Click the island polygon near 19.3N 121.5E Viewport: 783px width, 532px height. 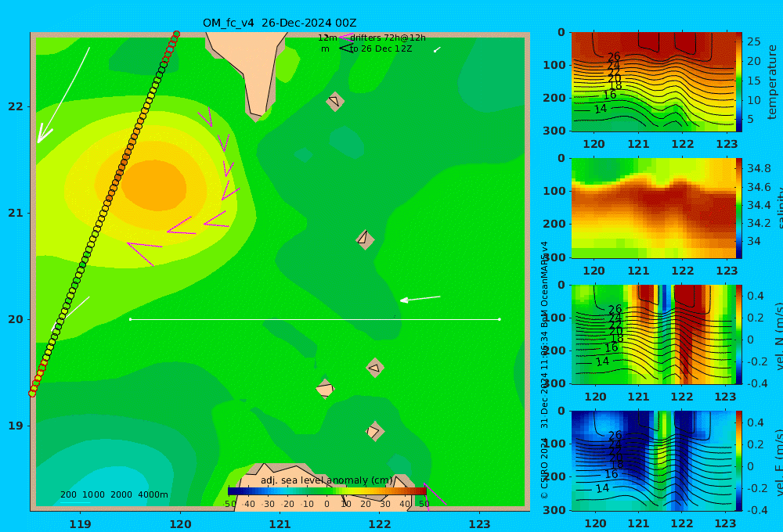tap(325, 389)
